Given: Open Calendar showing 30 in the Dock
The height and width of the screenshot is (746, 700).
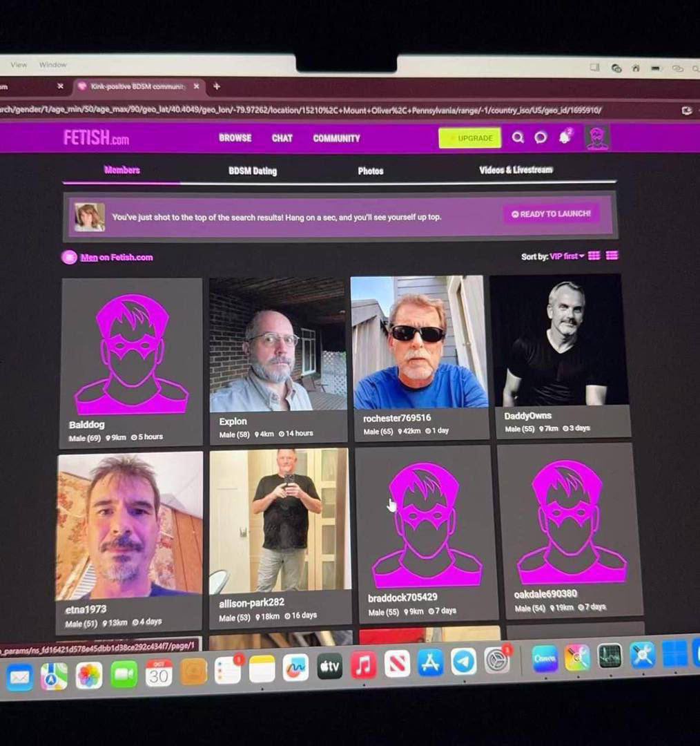Looking at the screenshot, I should click(x=159, y=672).
